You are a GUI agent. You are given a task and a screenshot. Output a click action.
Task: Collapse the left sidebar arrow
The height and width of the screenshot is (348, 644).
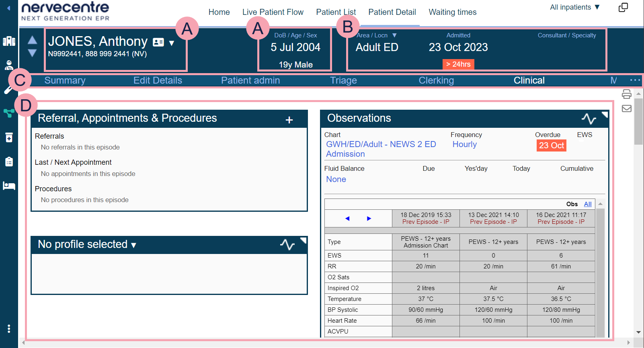8,8
